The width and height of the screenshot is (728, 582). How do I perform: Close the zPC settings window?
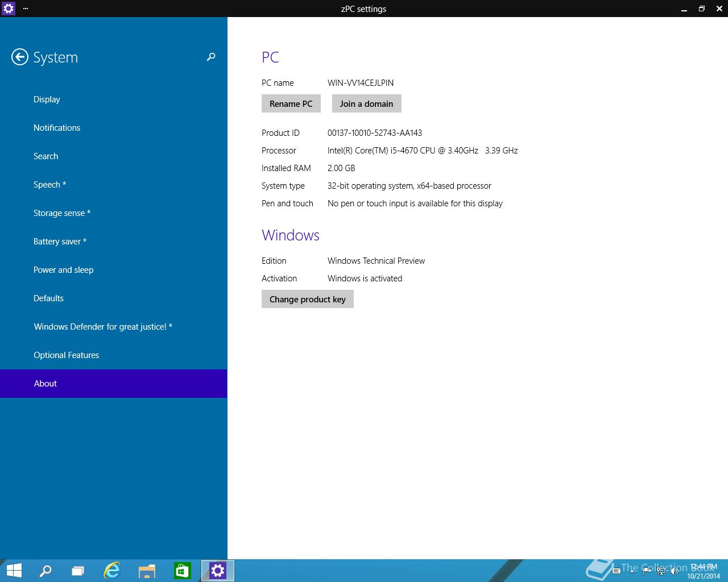point(719,9)
